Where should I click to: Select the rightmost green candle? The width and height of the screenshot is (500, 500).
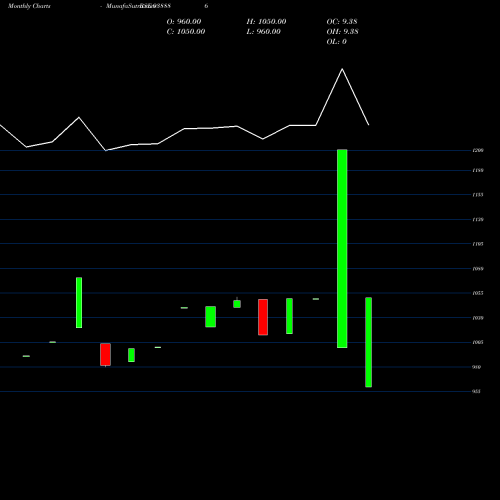368,342
